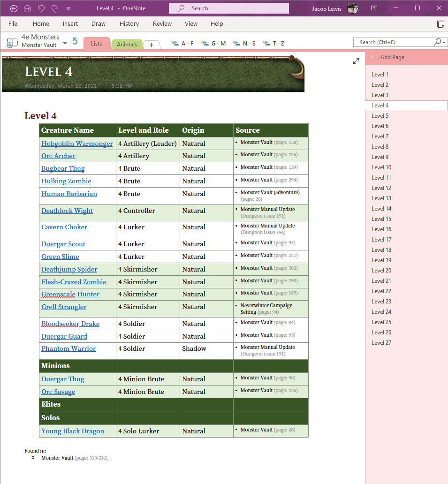Open the Bloodseeker Drake link
The width and height of the screenshot is (448, 484).
click(70, 324)
